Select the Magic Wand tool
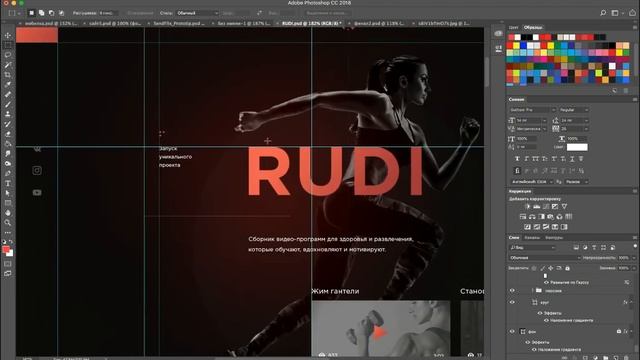Viewport: 640px width, 360px height. (8, 64)
